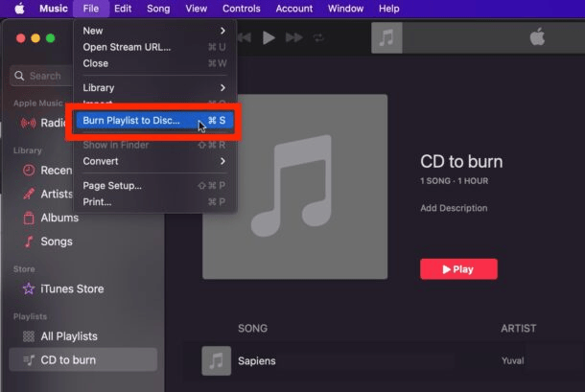Choose Print… menu item
The height and width of the screenshot is (392, 585).
tap(154, 202)
